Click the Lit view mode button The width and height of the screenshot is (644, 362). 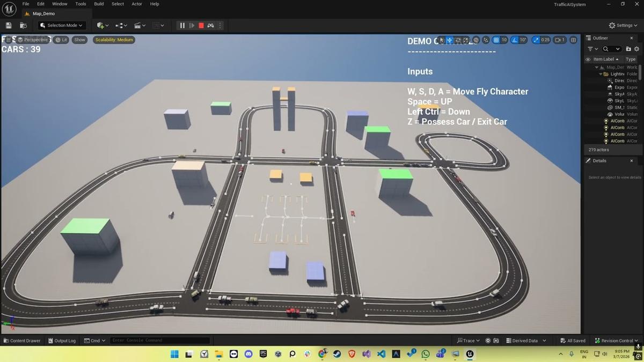(61, 40)
